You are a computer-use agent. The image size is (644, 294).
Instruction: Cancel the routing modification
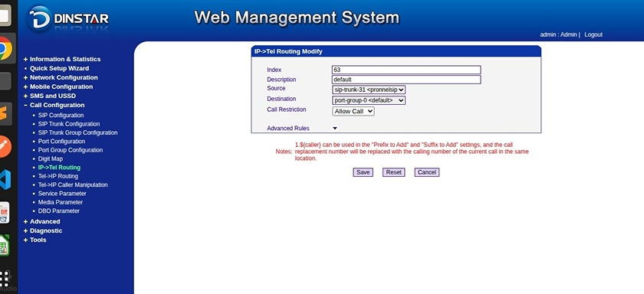tap(427, 172)
